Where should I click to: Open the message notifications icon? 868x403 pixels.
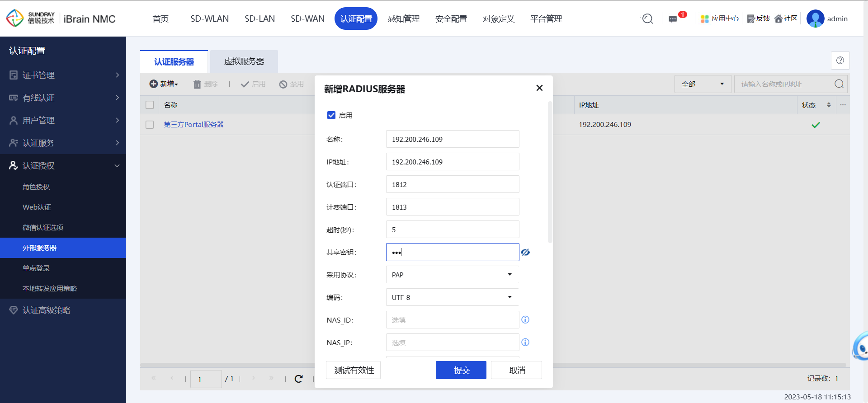[673, 19]
